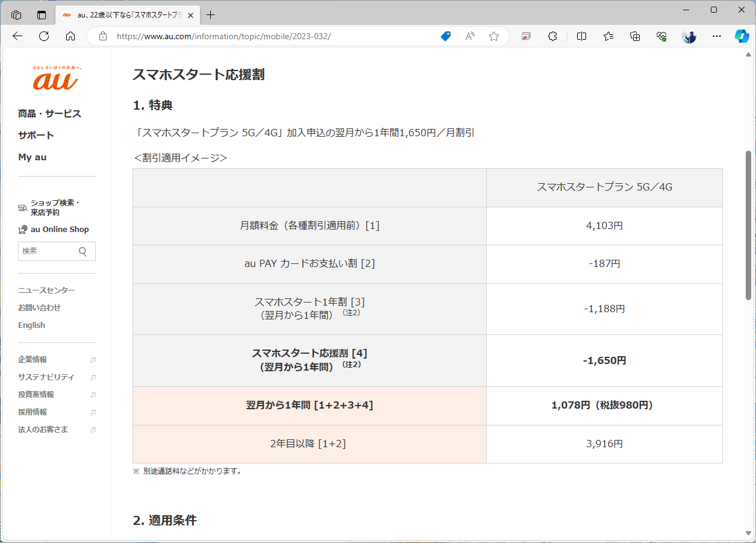756x543 pixels.
Task: Click the shopping tag icon in address bar
Action: pyautogui.click(x=445, y=36)
